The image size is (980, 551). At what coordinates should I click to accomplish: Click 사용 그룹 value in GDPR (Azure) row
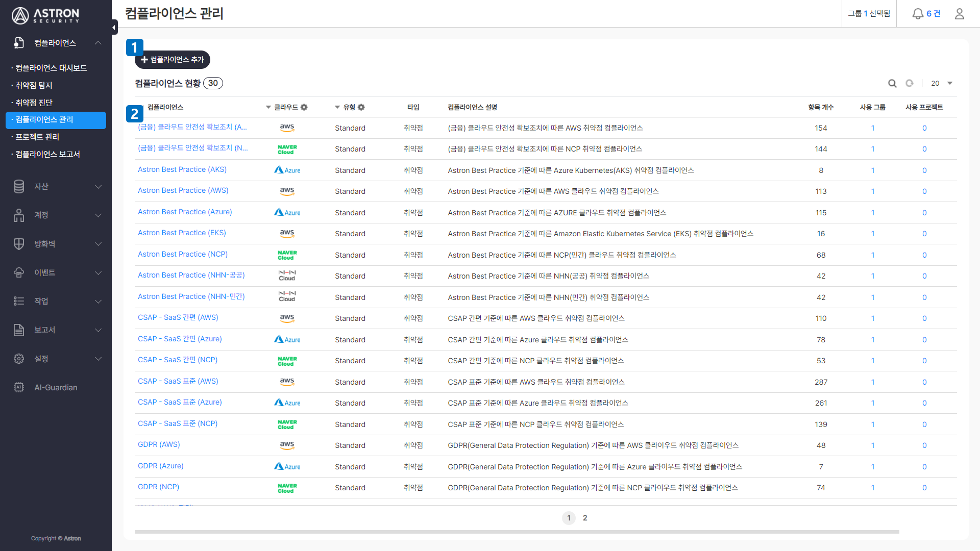click(x=873, y=467)
